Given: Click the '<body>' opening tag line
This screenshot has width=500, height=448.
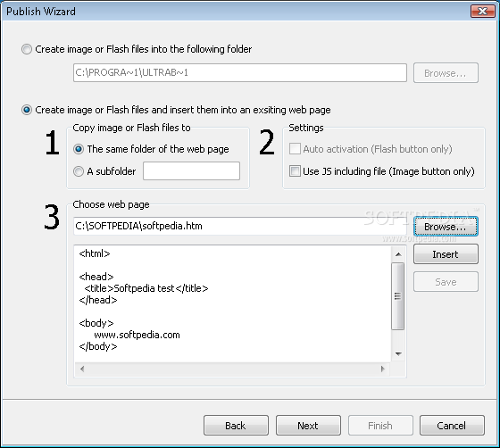Looking at the screenshot, I should click(96, 323).
